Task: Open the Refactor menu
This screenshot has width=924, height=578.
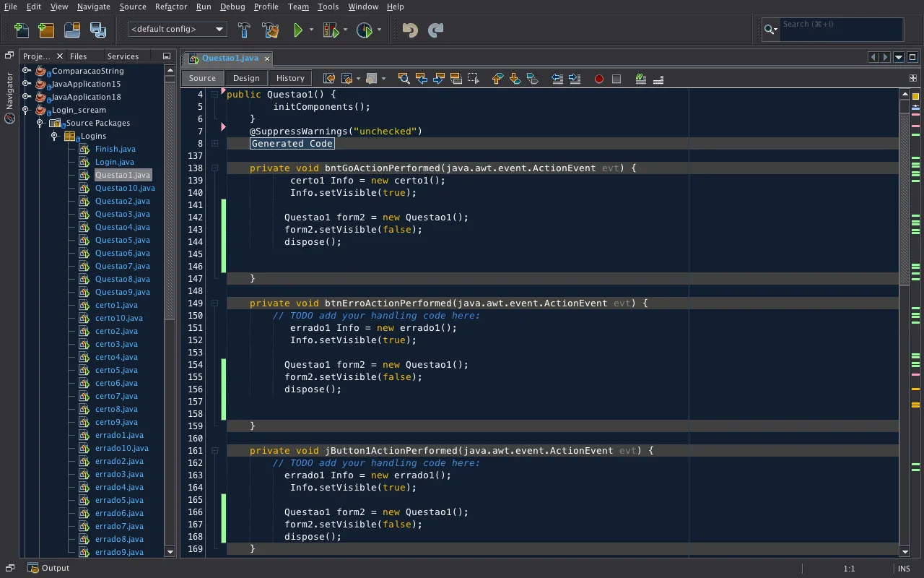Action: [171, 7]
